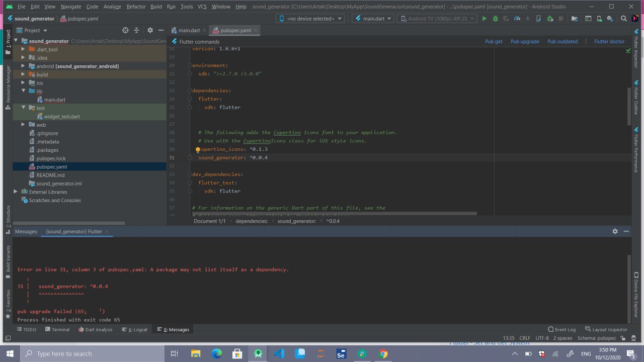Open the VCS menu
The width and height of the screenshot is (644, 362).
click(x=202, y=7)
